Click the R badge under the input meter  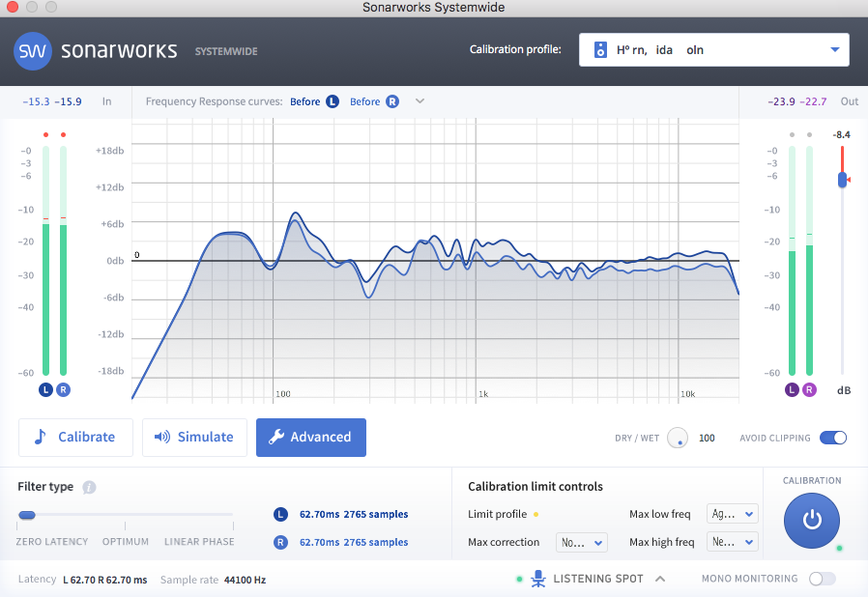[63, 389]
